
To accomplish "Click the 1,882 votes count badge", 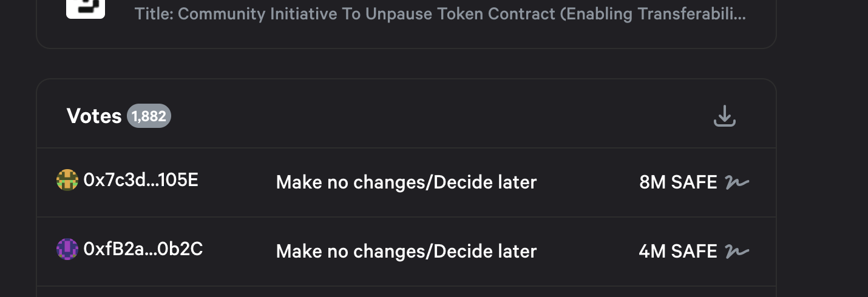I will pos(149,116).
